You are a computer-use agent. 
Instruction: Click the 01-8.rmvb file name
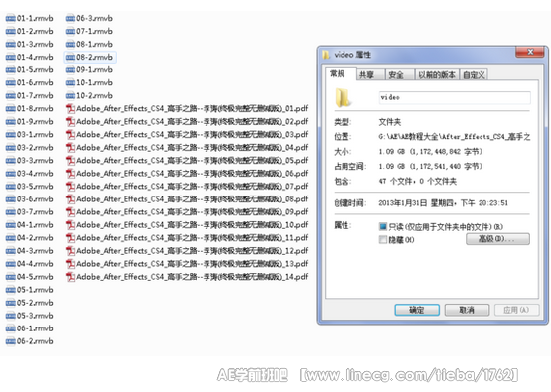coord(35,108)
